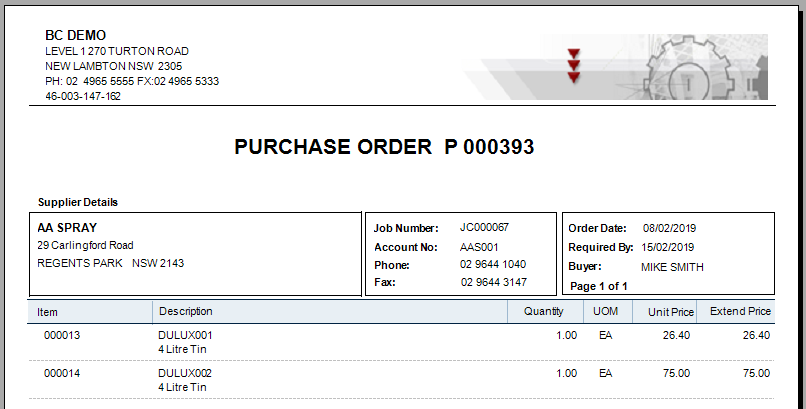Select the UOM column header

click(605, 312)
